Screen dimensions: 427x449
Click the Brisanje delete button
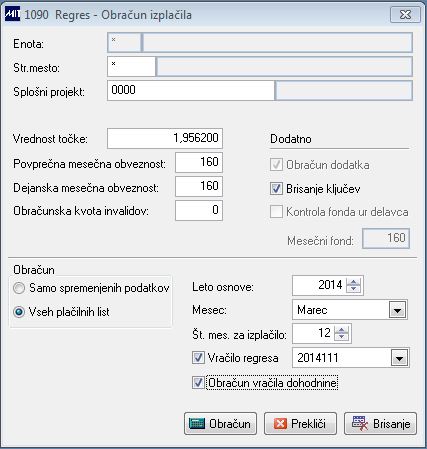click(380, 424)
